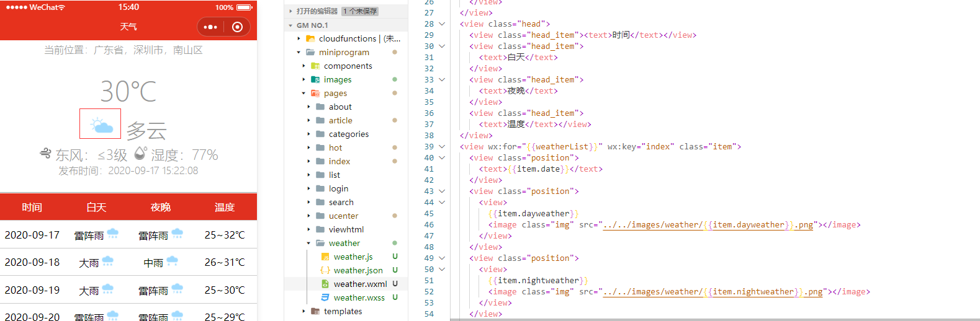Click the images/weather nightweather src path link

pyautogui.click(x=713, y=292)
